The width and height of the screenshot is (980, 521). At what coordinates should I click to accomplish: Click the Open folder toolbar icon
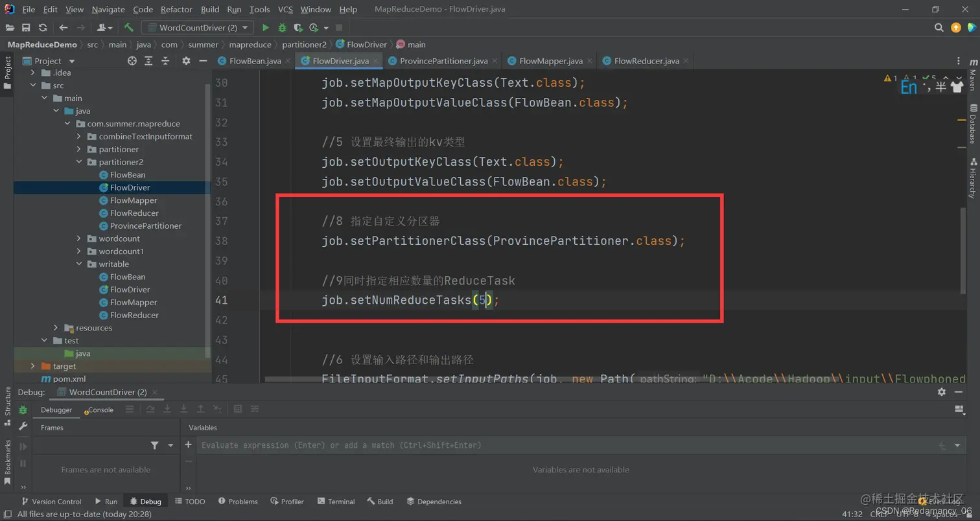point(10,27)
